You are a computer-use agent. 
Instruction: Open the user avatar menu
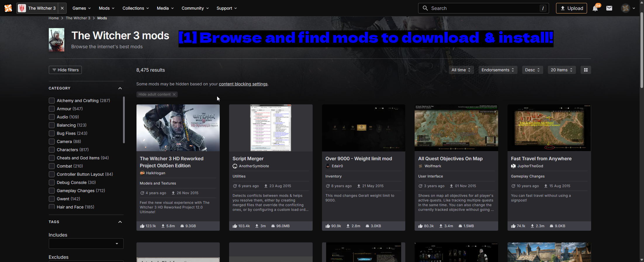628,8
